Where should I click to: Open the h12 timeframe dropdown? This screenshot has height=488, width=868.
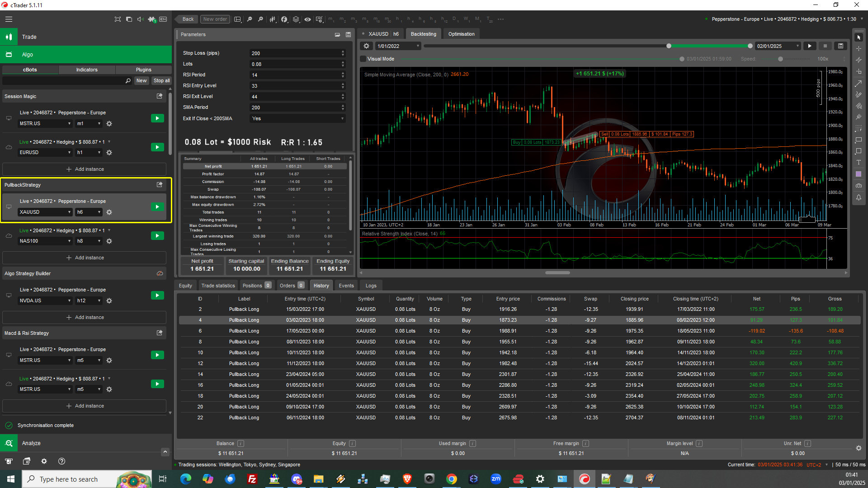click(89, 300)
